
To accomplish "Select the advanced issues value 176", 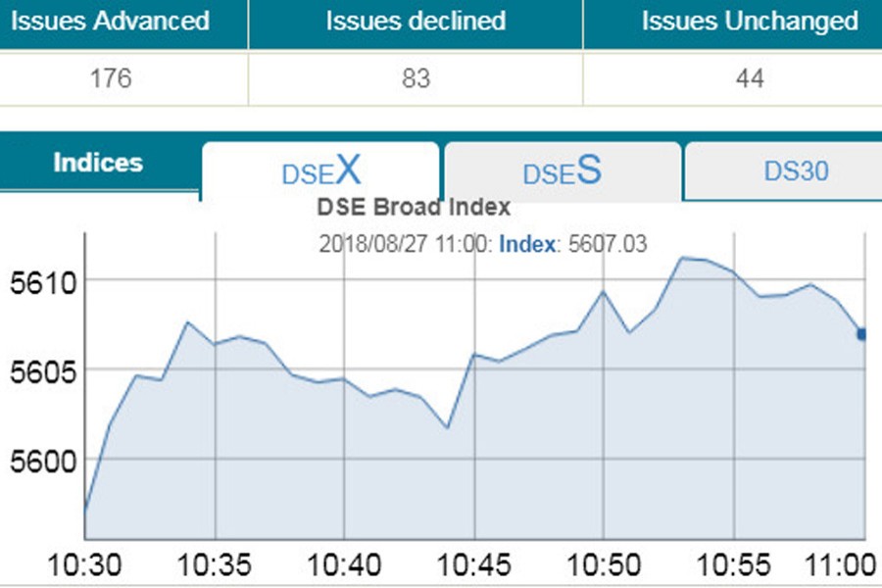I will point(110,78).
